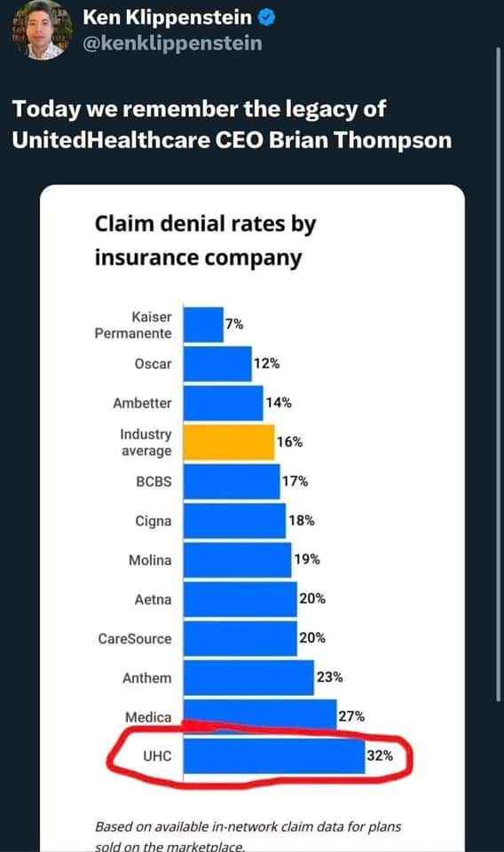Click the Ken Klippenstein display name
Screen dimensions: 504x852
168,18
